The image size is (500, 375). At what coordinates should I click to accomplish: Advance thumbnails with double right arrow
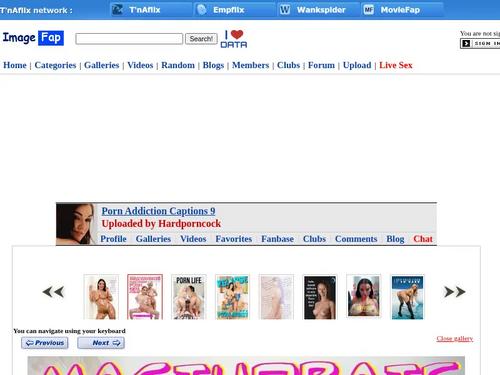click(455, 292)
